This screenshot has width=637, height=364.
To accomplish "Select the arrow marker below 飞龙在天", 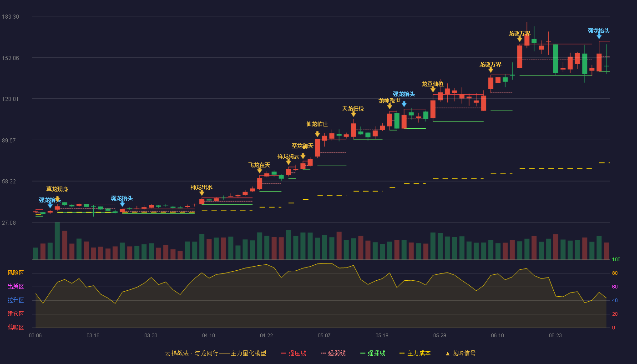I will 259,170.
